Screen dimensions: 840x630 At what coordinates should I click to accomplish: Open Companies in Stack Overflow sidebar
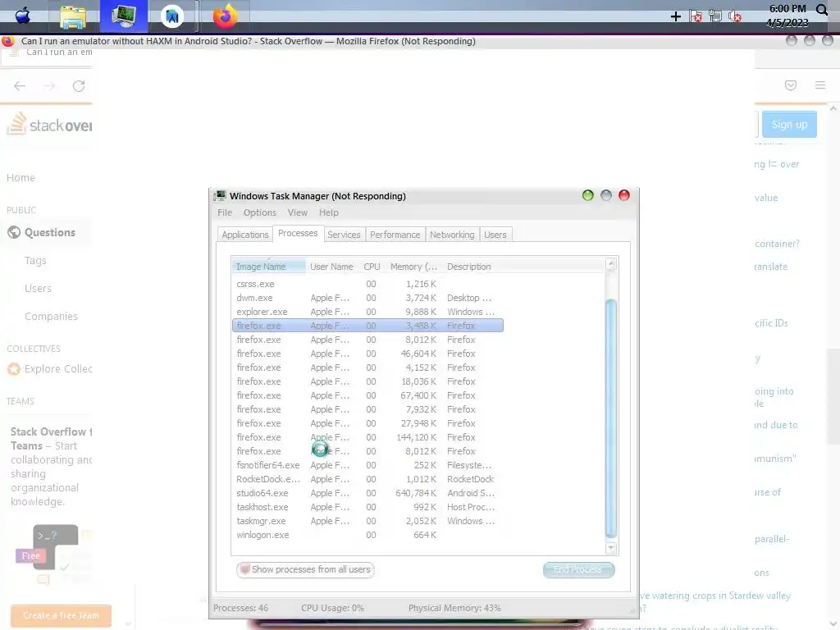coord(51,316)
